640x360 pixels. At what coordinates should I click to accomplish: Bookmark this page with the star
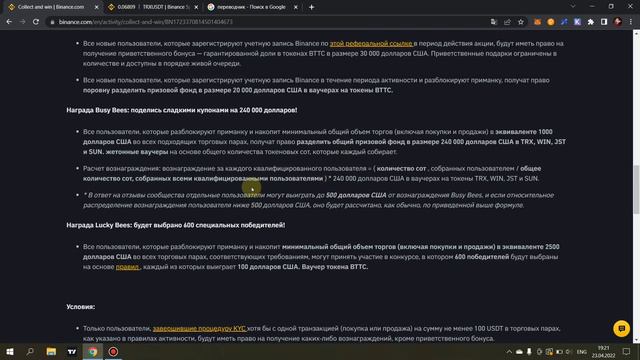(x=521, y=22)
